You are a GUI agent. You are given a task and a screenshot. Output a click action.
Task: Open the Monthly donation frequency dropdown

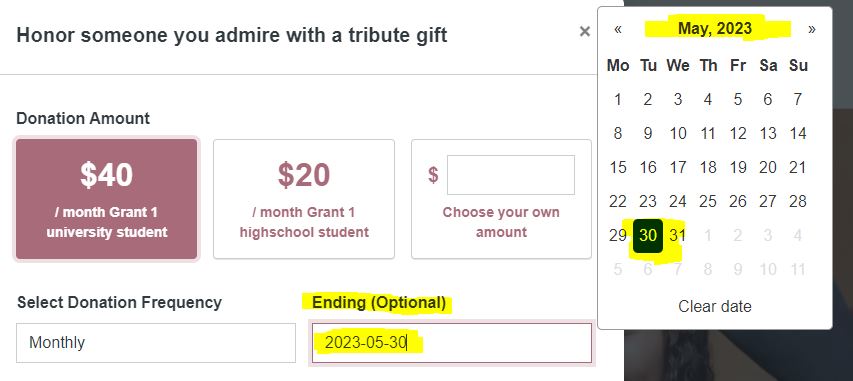coord(156,343)
